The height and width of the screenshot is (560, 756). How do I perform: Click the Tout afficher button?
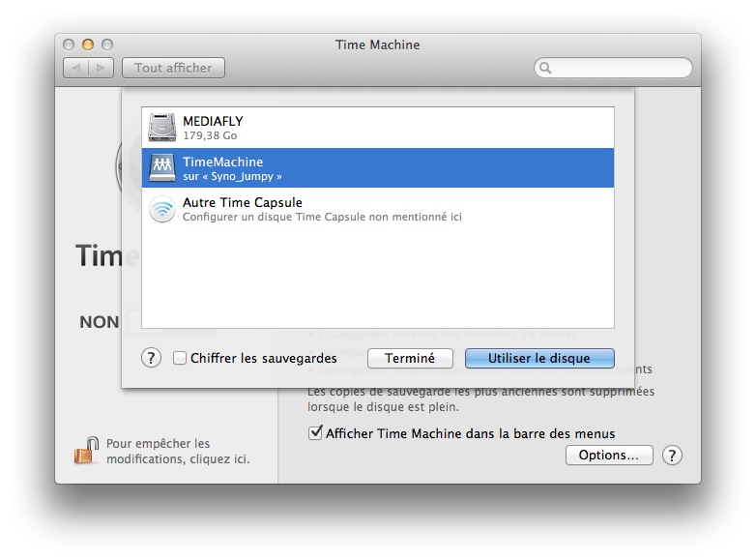tap(173, 68)
